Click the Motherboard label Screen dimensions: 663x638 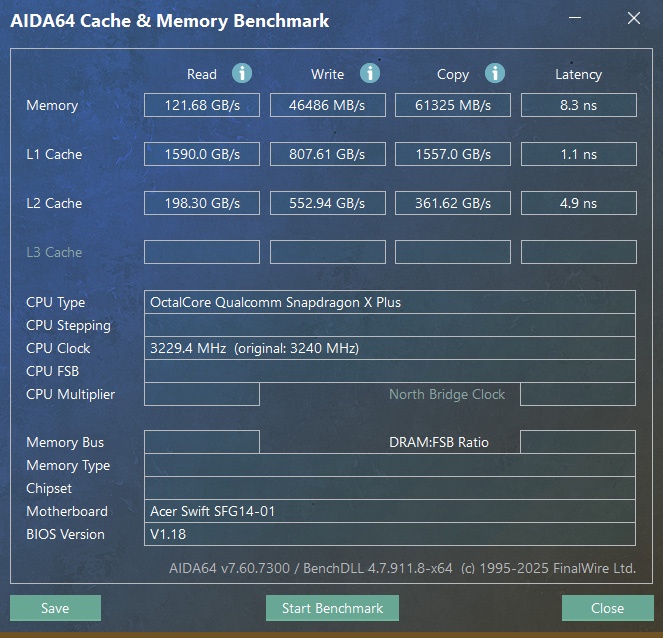[67, 511]
